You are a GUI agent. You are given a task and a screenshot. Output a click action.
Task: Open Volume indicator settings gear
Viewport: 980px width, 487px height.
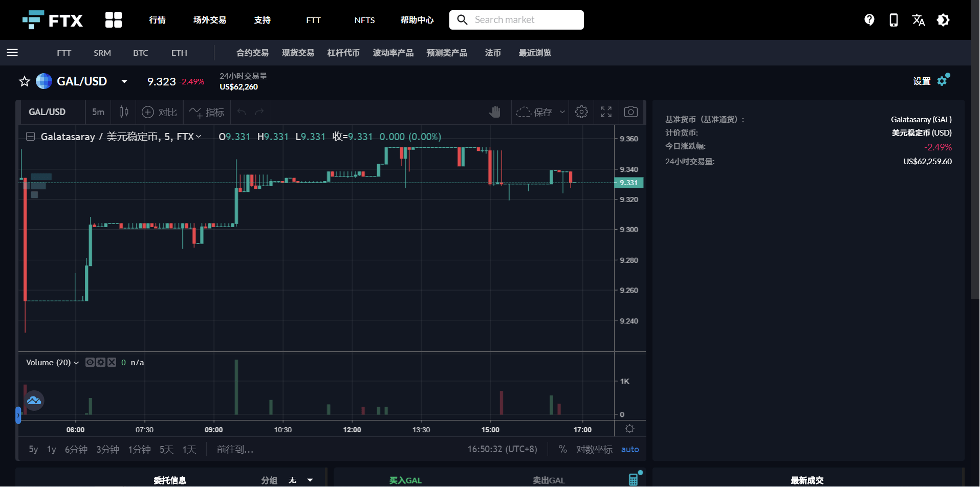click(101, 362)
